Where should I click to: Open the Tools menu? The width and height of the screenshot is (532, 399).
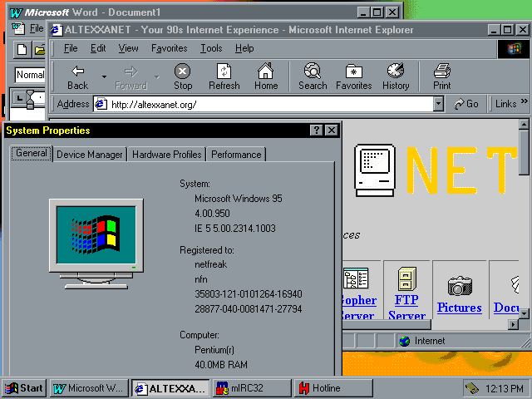[211, 48]
